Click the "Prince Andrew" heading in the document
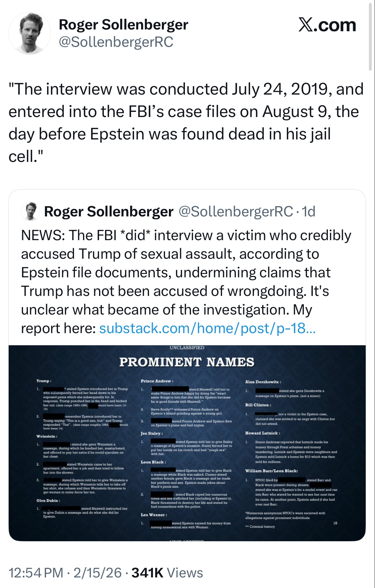 pos(157,381)
